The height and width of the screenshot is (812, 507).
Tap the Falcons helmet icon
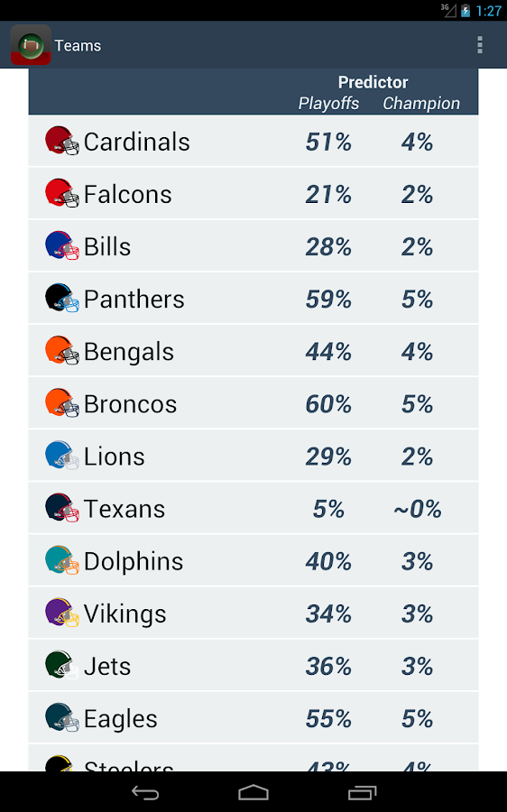pos(61,193)
